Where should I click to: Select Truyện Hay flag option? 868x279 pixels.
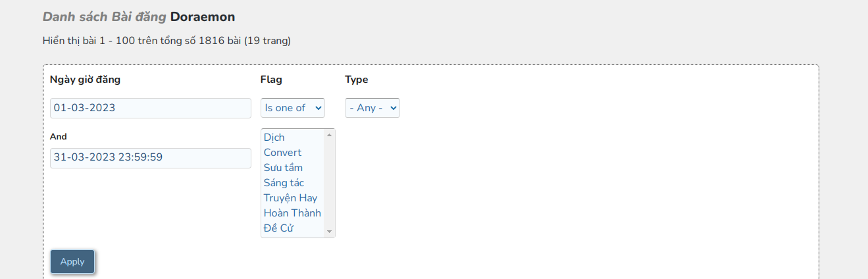[x=290, y=198]
